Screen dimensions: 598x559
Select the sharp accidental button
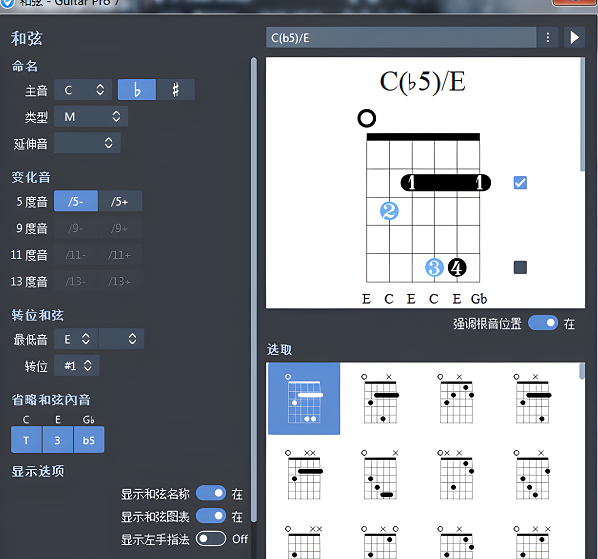[x=175, y=90]
